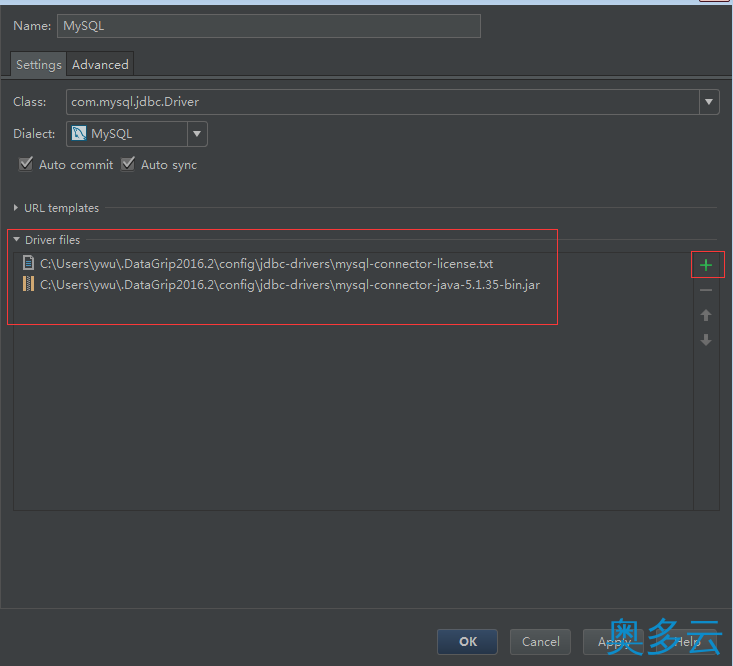Toggle the Auto commit checkbox
733x666 pixels.
pos(26,164)
